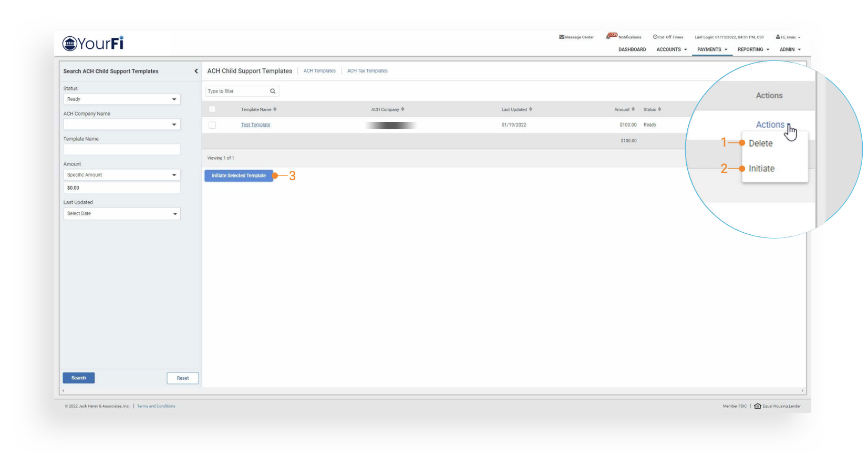Switch to ACH Tax Templates tab
The width and height of the screenshot is (868, 455).
click(x=367, y=71)
